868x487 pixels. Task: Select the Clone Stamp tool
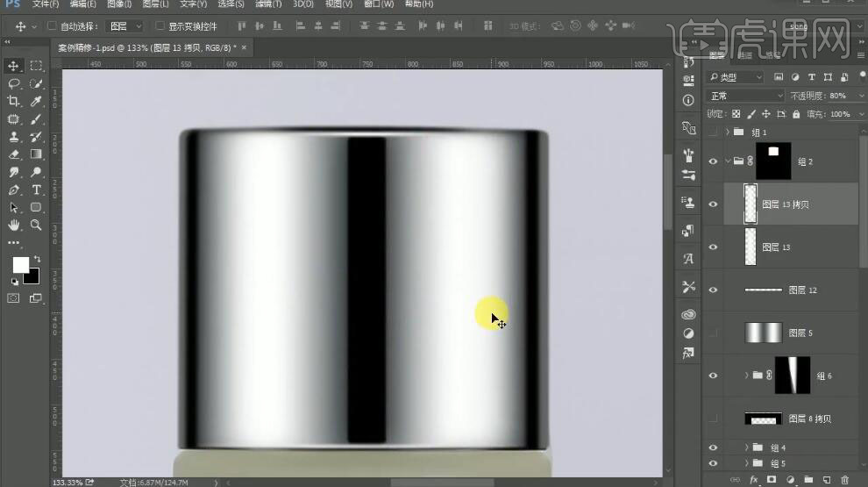(x=14, y=137)
